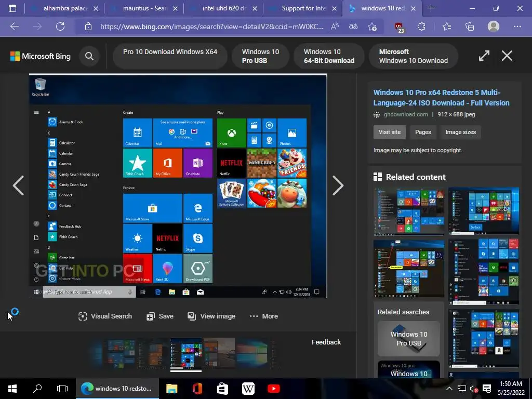The width and height of the screenshot is (532, 399).
Task: Open the YouTube app on the taskbar
Action: (273, 389)
